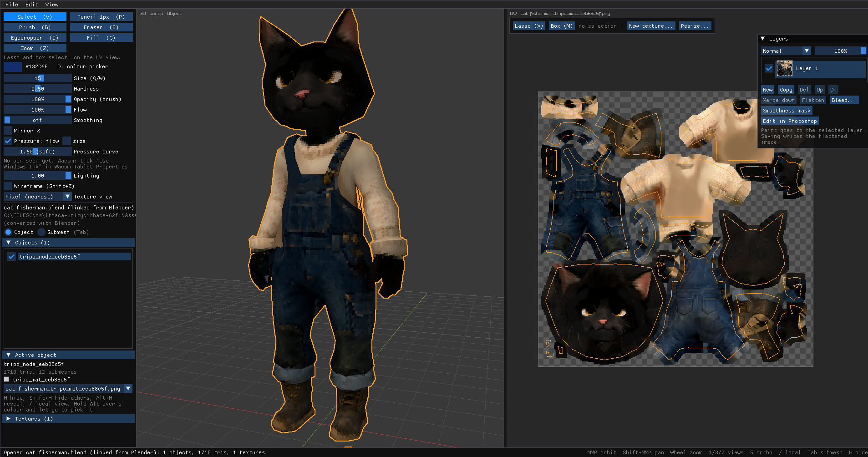Select the Submesh radio button
Image resolution: width=868 pixels, height=457 pixels.
coord(41,232)
